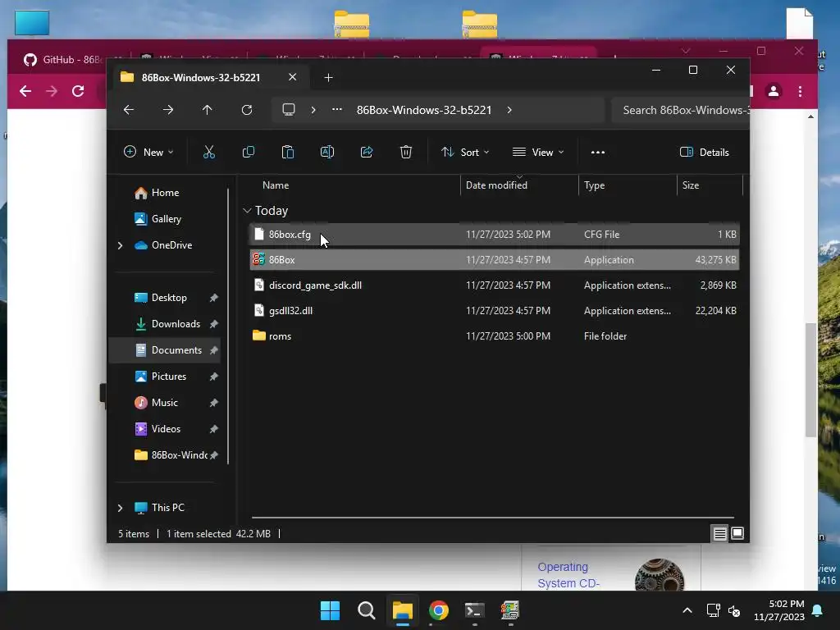Open Gallery in navigation pane
This screenshot has height=630, width=840.
click(x=166, y=219)
